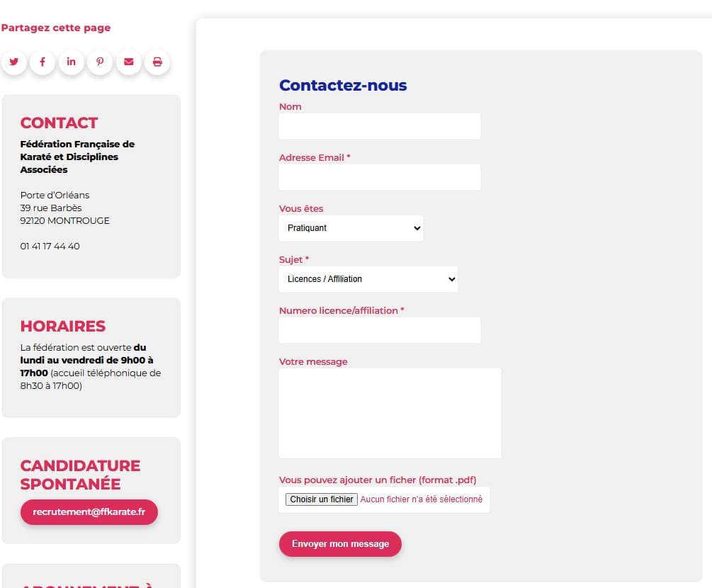Share this page on Twitter

[13, 62]
